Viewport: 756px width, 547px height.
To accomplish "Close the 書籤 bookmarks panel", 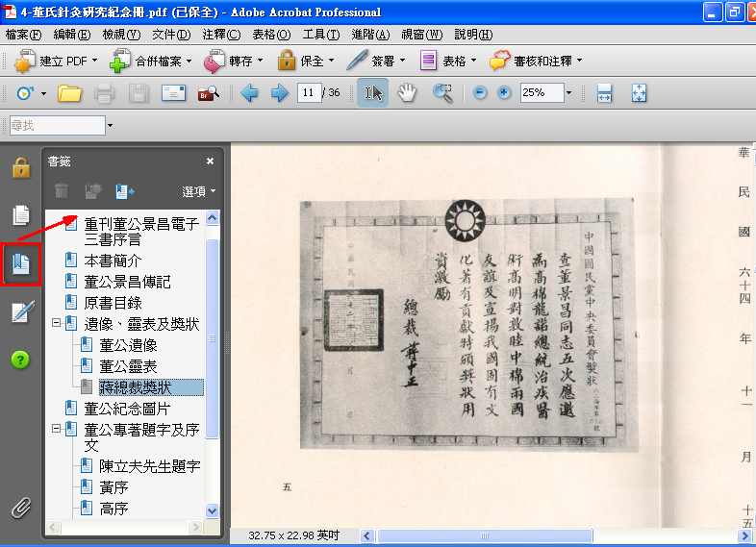I will (x=210, y=162).
